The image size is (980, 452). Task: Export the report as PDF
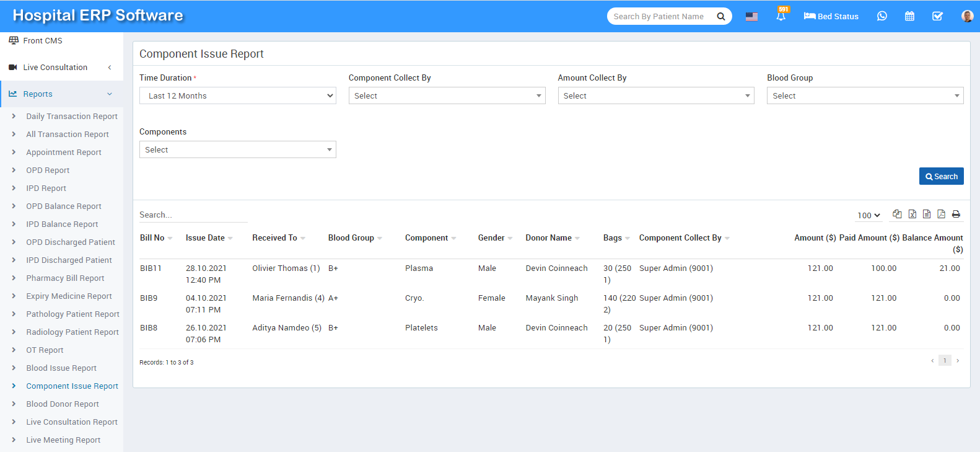pyautogui.click(x=941, y=215)
